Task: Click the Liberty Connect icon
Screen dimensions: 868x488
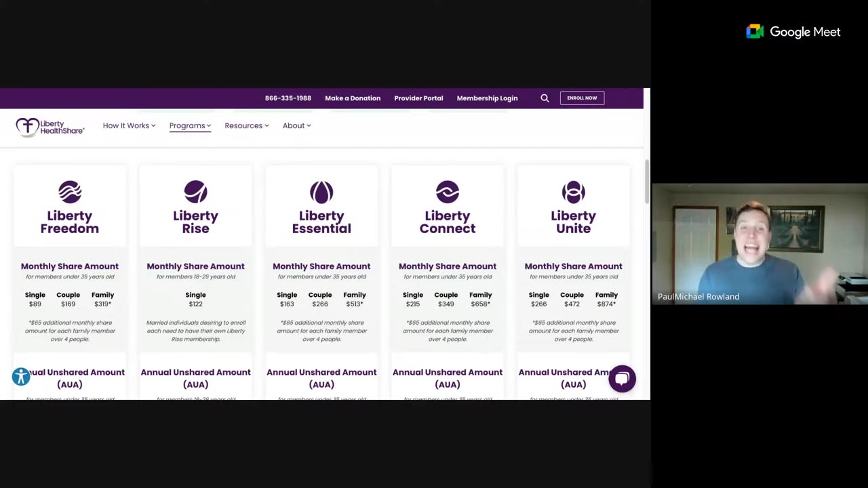Action: (448, 192)
